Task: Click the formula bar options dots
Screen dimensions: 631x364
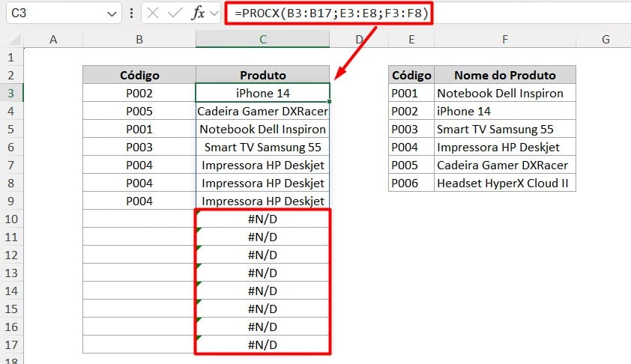Action: [132, 13]
